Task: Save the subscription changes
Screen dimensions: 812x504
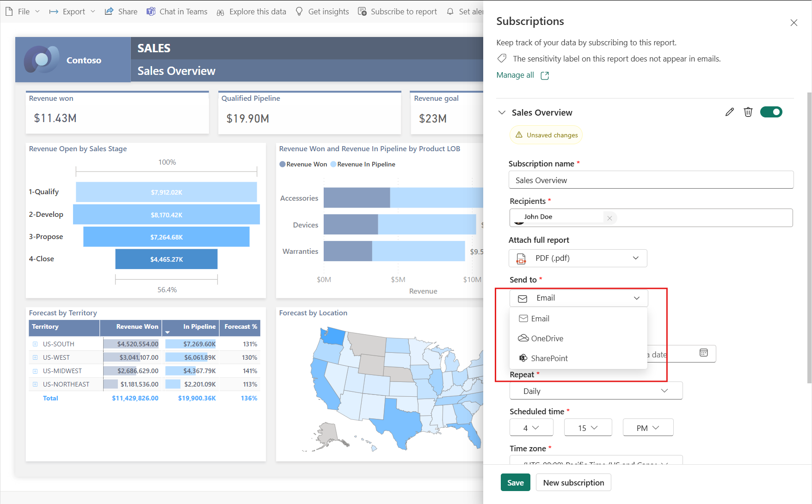Action: point(515,482)
